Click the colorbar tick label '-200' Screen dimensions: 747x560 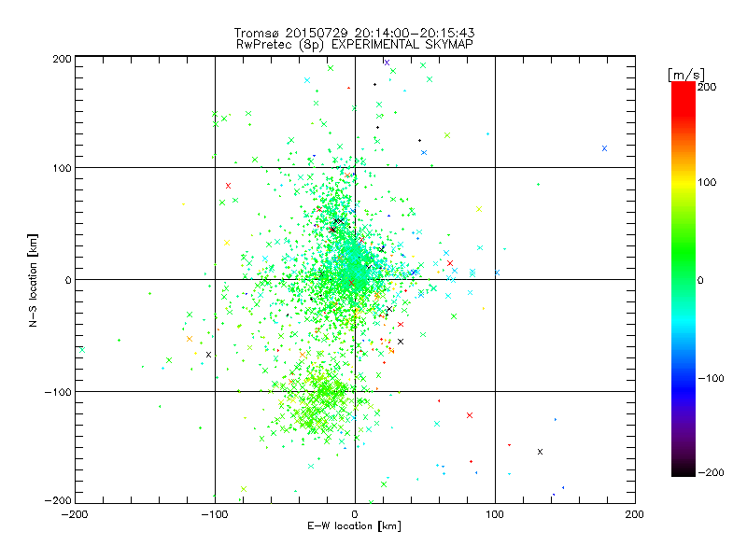(x=711, y=472)
